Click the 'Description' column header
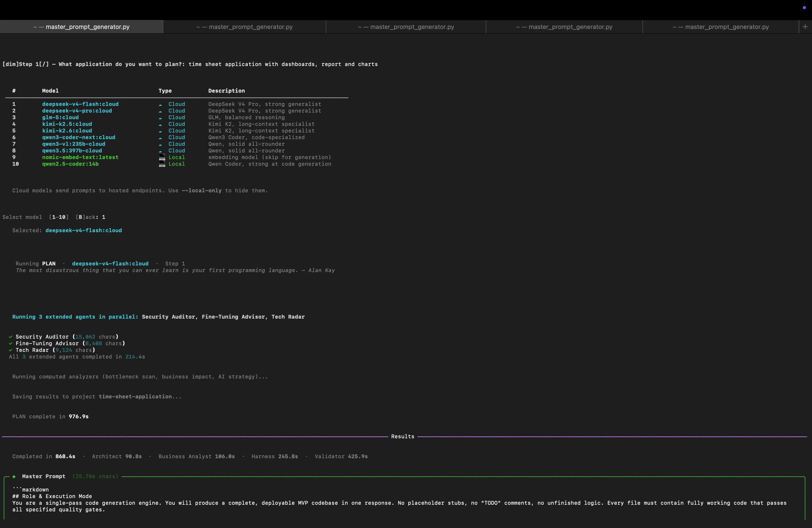 (x=227, y=91)
